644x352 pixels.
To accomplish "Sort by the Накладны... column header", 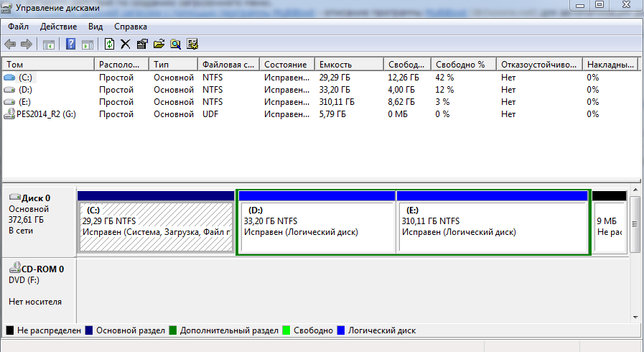I will tap(610, 65).
